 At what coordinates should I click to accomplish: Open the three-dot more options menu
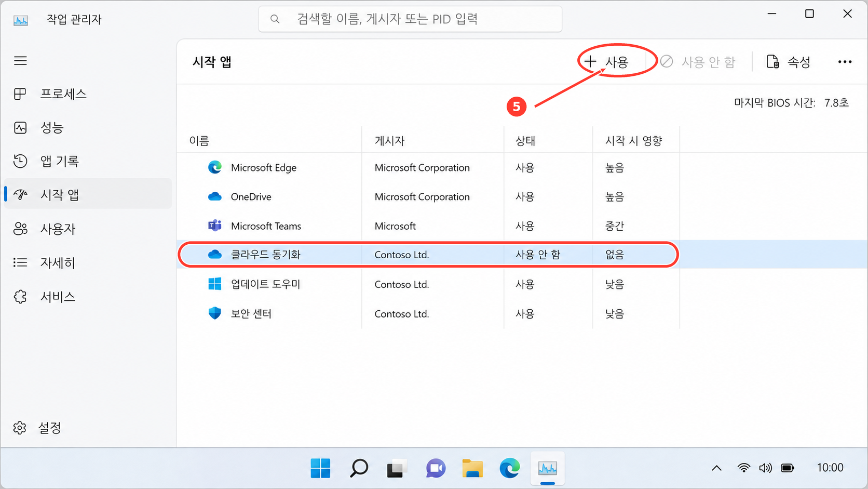[845, 62]
